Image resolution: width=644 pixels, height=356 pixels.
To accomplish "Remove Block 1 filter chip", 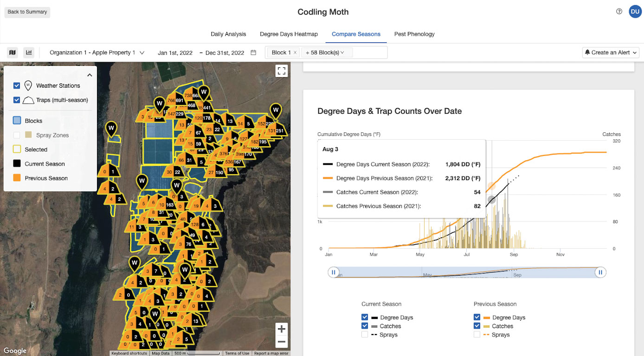I will pos(295,52).
